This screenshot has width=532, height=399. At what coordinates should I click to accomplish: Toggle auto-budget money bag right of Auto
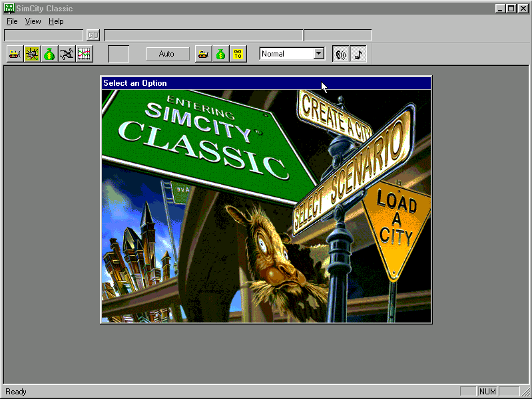point(220,55)
